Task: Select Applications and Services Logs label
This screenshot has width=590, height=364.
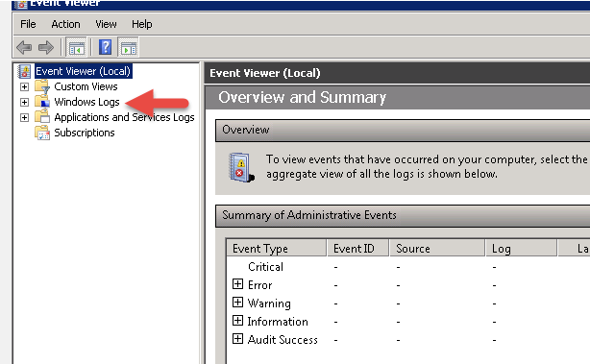Action: [x=124, y=117]
